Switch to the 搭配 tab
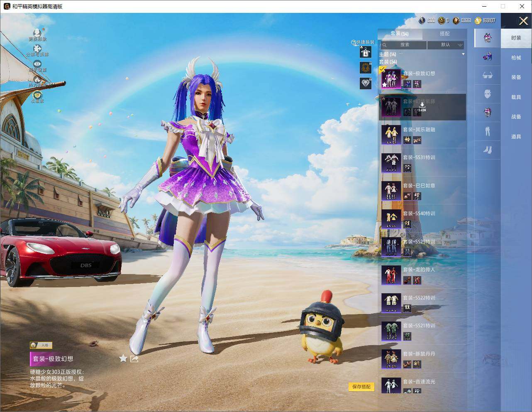 click(x=444, y=34)
